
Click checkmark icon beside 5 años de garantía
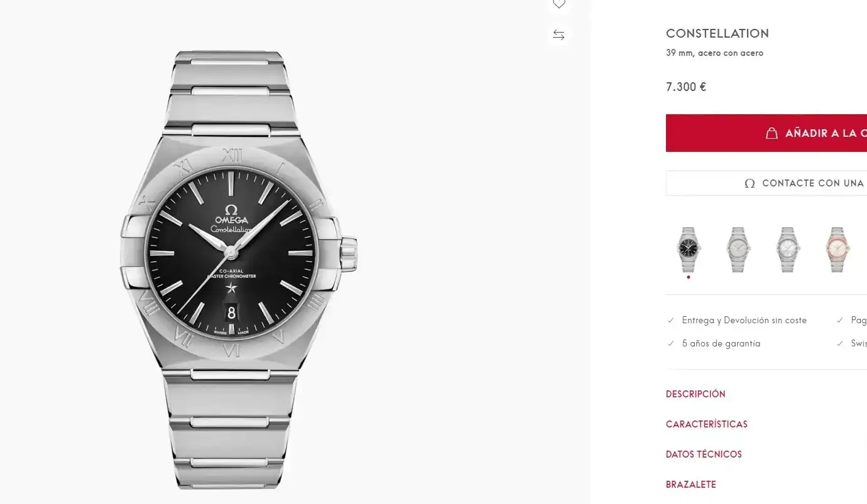[x=671, y=344]
